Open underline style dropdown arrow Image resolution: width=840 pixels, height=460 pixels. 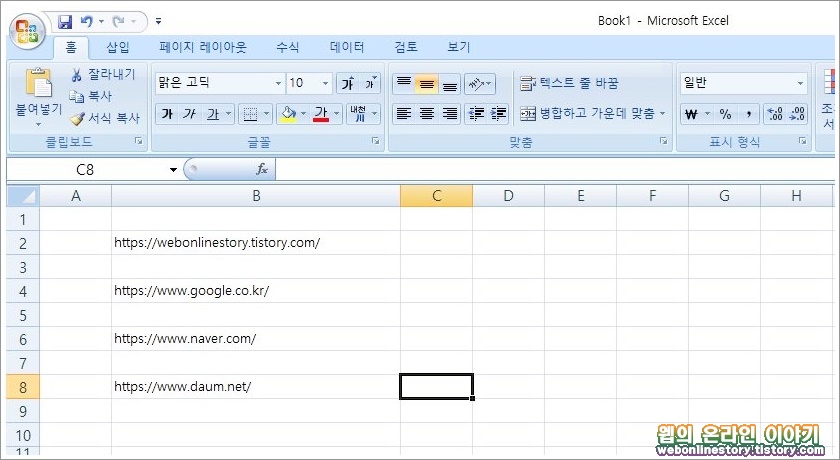pos(229,114)
